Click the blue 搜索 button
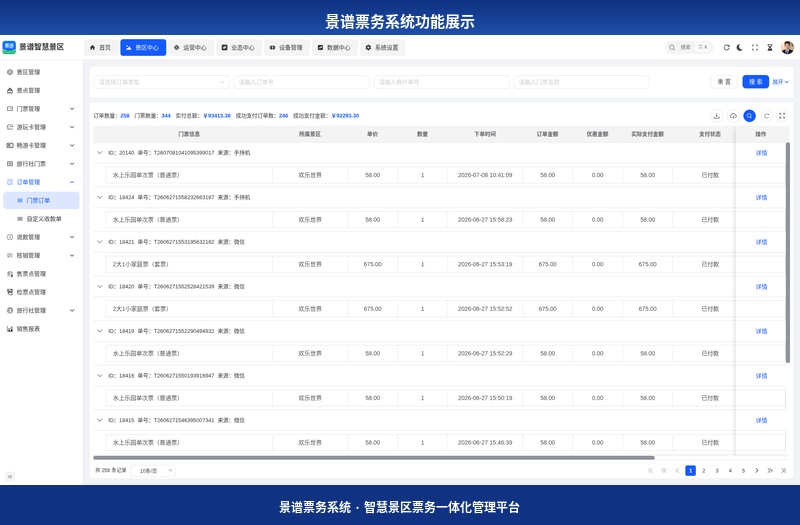Viewport: 800px width, 525px height. click(x=755, y=82)
